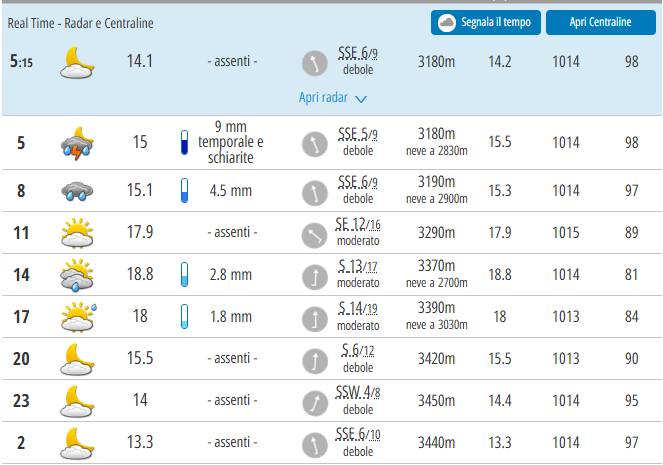Open the Apri Centraline button
This screenshot has height=465, width=663.
coord(600,23)
